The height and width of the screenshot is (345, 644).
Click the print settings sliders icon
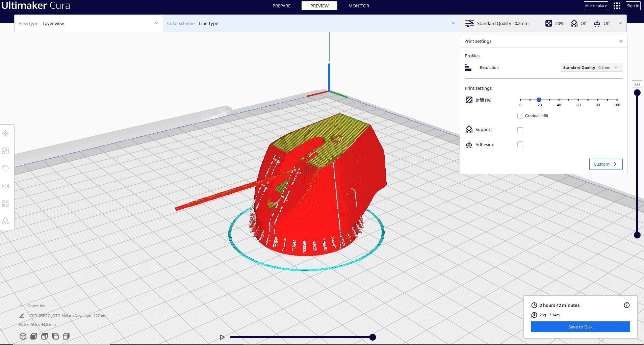click(469, 23)
